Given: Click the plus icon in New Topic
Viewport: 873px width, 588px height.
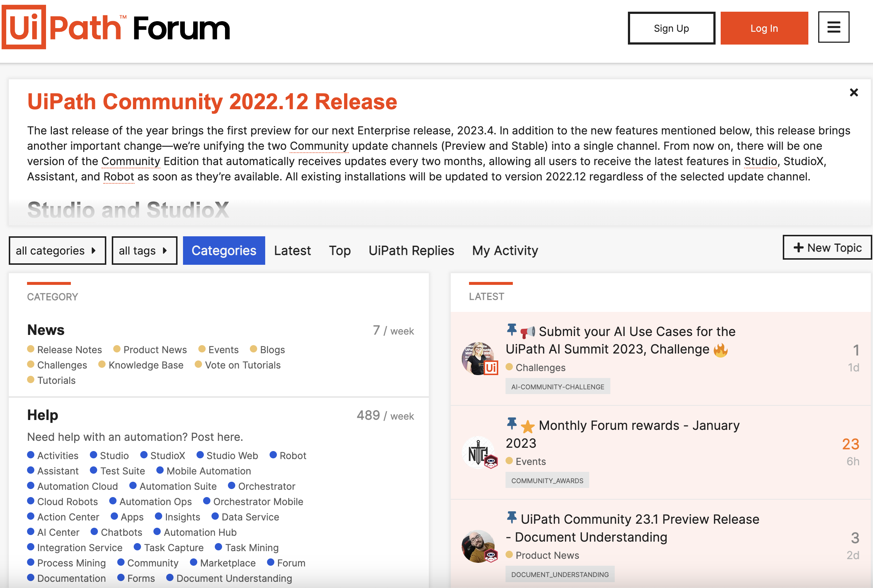Looking at the screenshot, I should point(798,248).
